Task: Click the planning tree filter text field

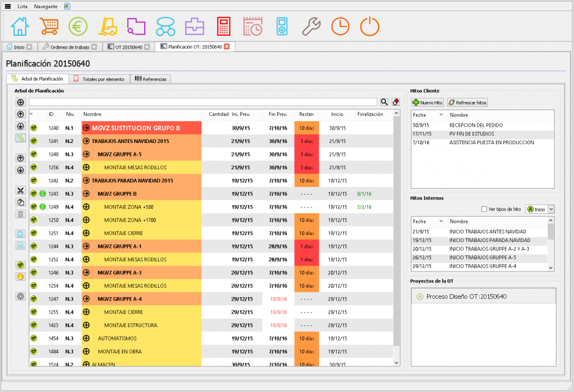Action: point(203,102)
